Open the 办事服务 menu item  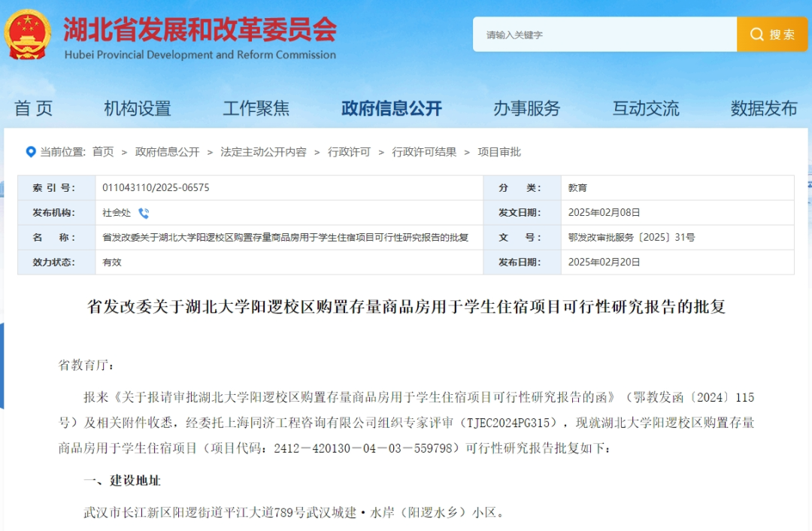pyautogui.click(x=526, y=108)
